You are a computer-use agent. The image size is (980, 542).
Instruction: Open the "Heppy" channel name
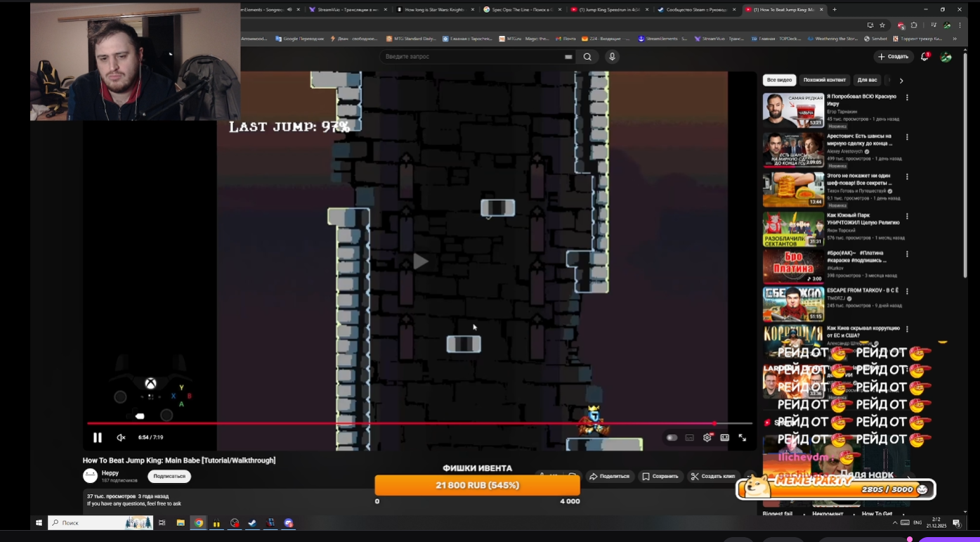click(110, 473)
